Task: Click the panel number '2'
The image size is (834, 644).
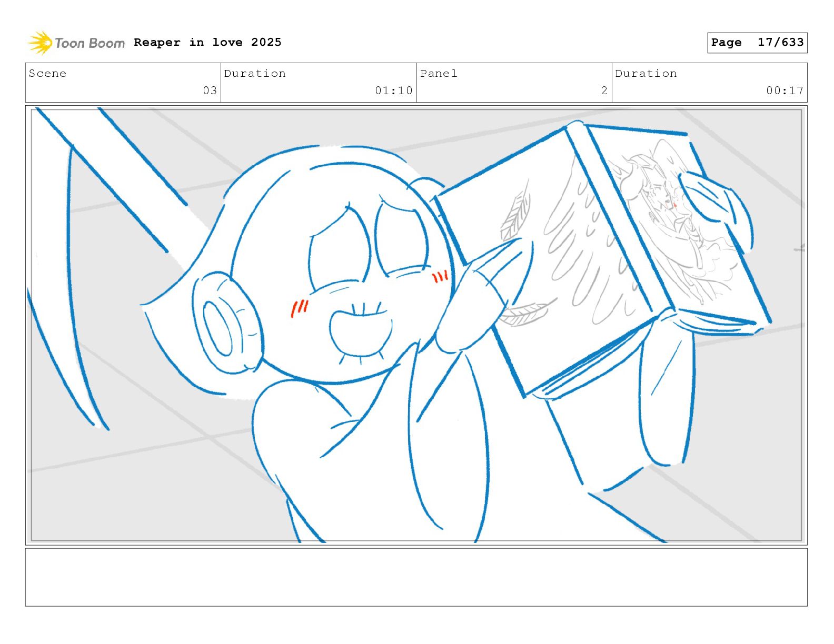Action: pyautogui.click(x=604, y=90)
